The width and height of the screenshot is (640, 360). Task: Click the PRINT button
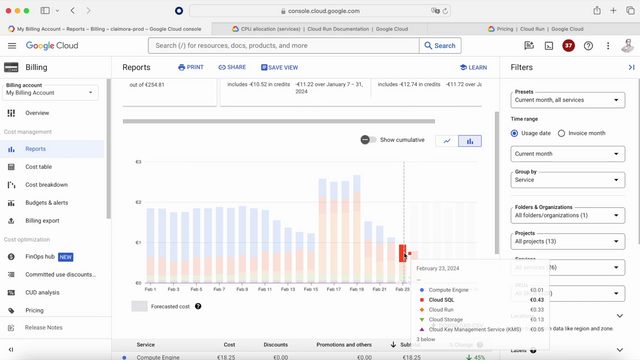(191, 67)
